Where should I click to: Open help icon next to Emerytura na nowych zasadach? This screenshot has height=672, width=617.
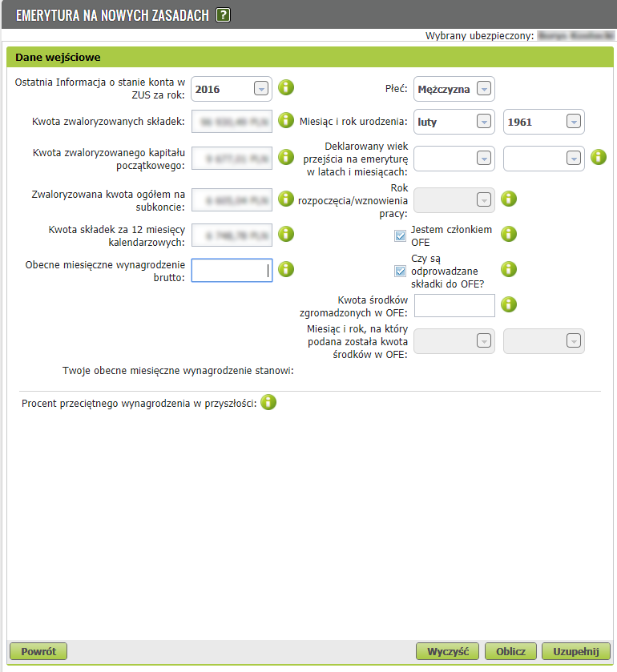click(x=223, y=15)
